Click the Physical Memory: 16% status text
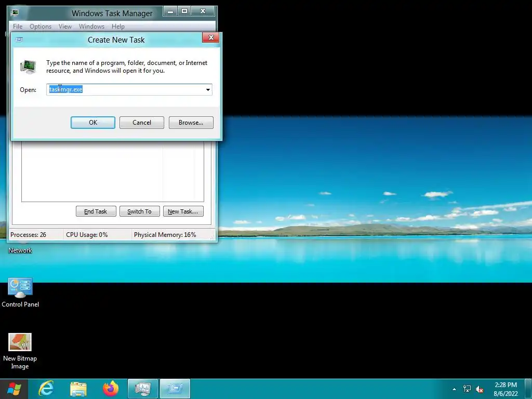532x399 pixels. (x=165, y=235)
